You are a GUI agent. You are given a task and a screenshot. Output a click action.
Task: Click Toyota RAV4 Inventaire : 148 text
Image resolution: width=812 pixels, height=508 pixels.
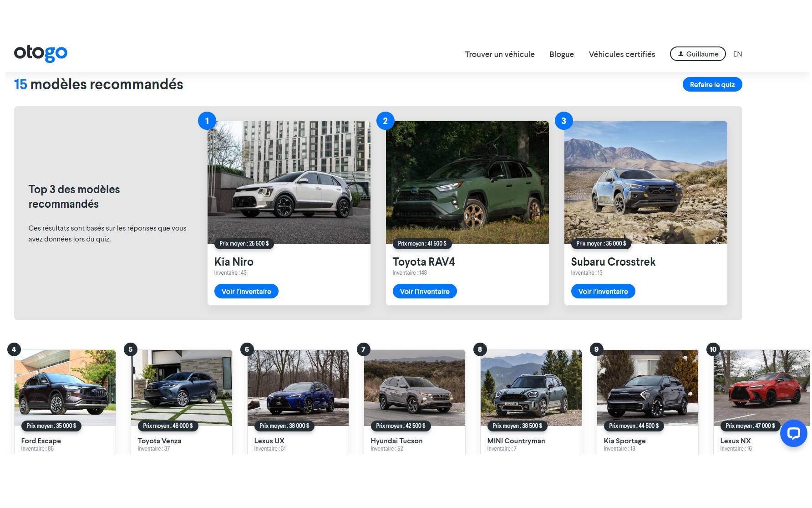[x=410, y=273]
